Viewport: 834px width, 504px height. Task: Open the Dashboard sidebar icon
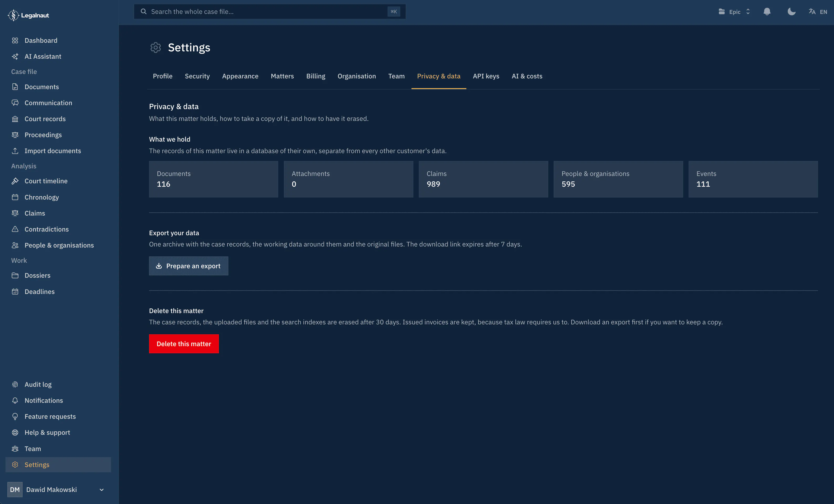pyautogui.click(x=15, y=41)
